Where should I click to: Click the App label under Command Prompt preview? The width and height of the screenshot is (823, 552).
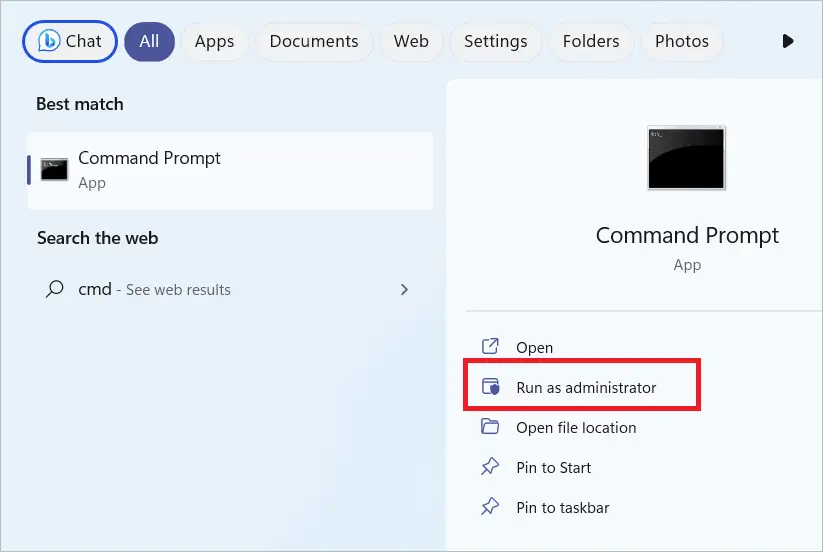click(687, 265)
